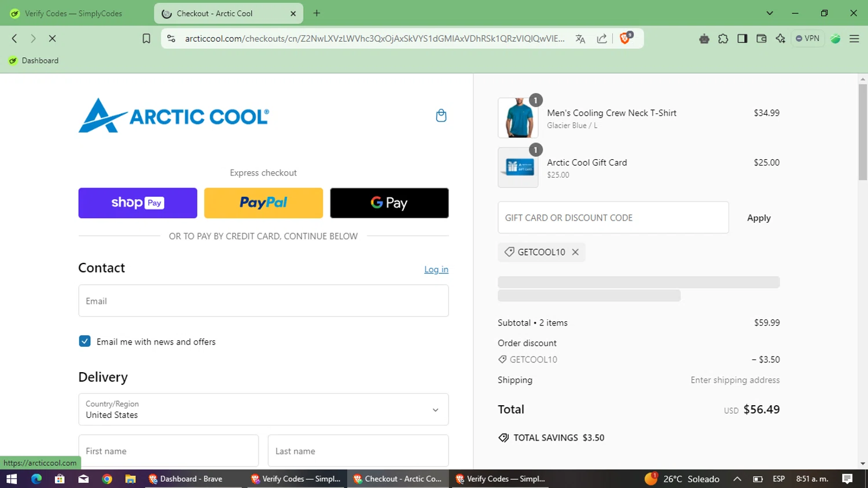
Task: Open the robot extension icon in toolbar
Action: (704, 38)
